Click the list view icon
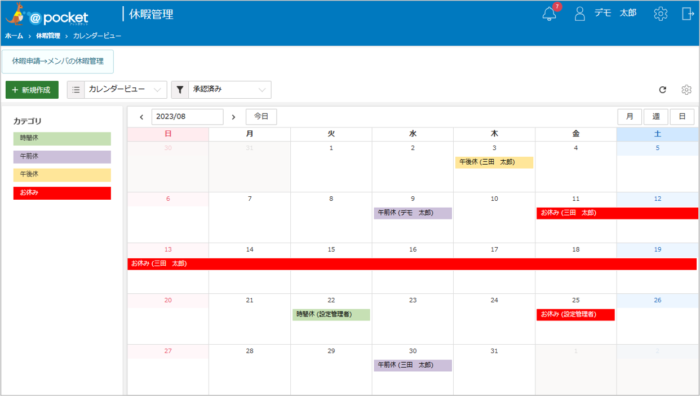 (x=76, y=90)
